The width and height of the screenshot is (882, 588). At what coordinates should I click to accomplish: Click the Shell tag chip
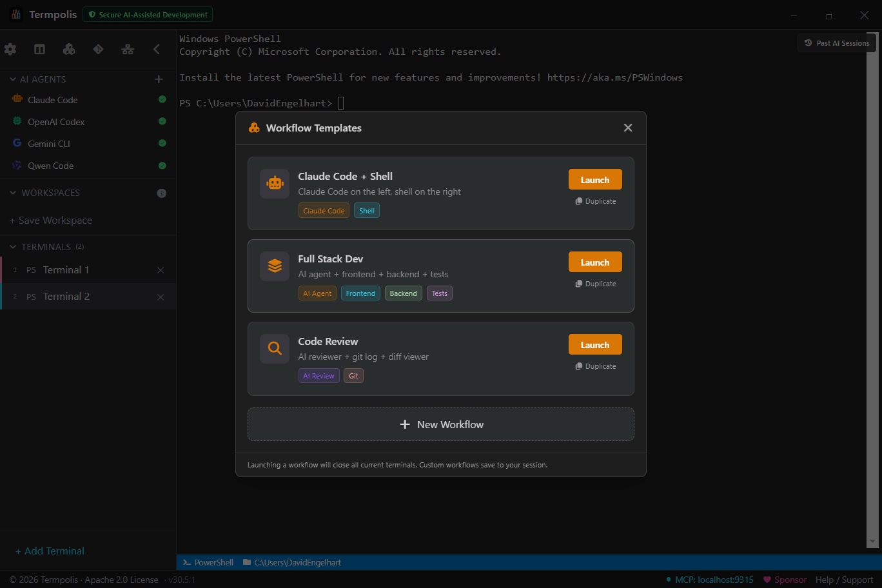[367, 211]
